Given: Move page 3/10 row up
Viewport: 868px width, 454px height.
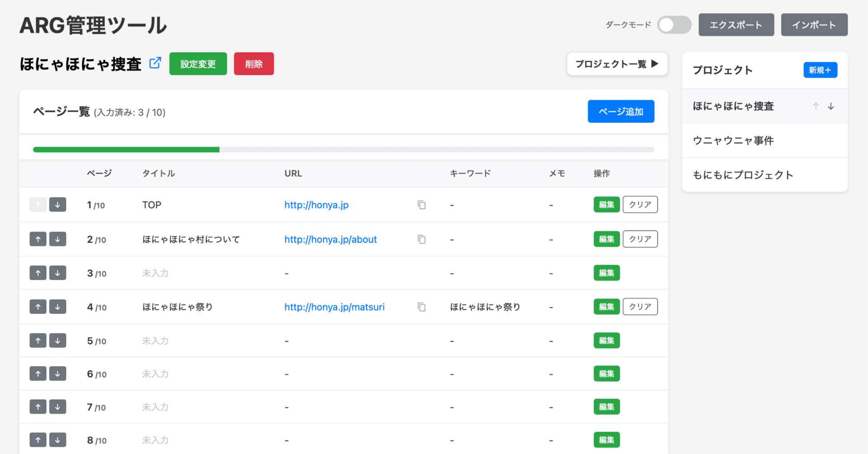Looking at the screenshot, I should pos(38,273).
